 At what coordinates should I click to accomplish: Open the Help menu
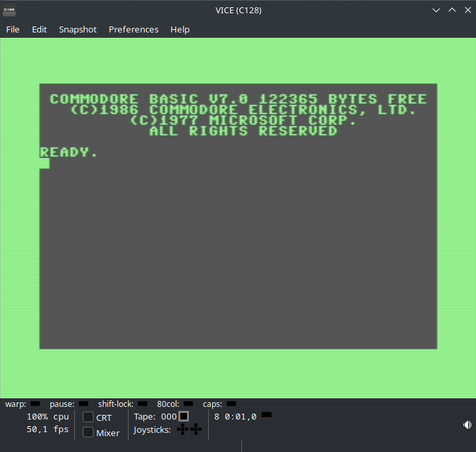(x=180, y=29)
